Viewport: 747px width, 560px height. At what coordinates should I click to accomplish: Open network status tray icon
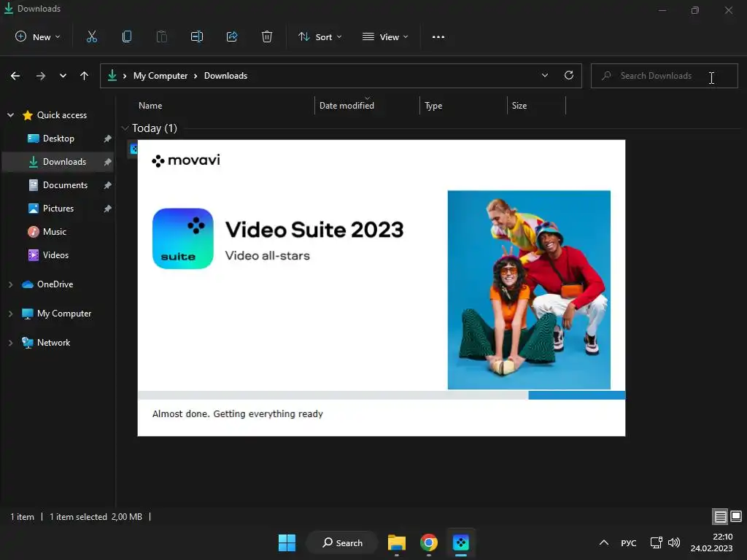pyautogui.click(x=656, y=542)
